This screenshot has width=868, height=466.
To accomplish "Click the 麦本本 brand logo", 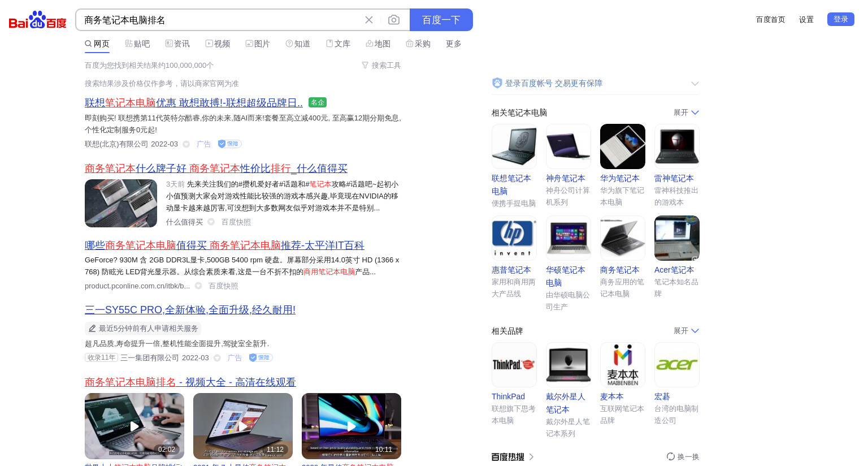I will click(623, 365).
